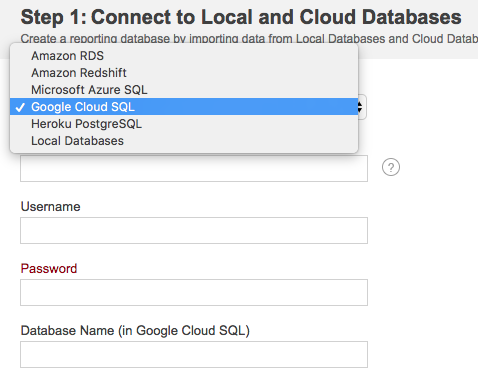This screenshot has height=385, width=478.
Task: Click the dropdown up-down arrows control
Action: [x=360, y=107]
